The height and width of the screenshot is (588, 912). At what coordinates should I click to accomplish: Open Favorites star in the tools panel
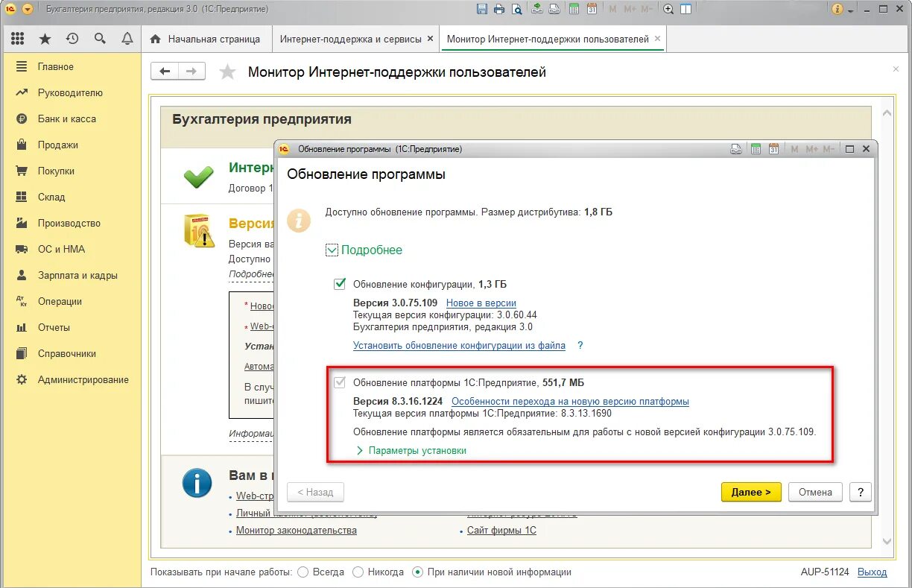tap(45, 39)
